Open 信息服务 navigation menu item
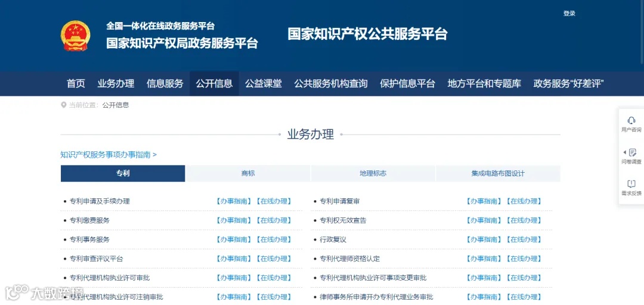This screenshot has width=644, height=305. (165, 84)
